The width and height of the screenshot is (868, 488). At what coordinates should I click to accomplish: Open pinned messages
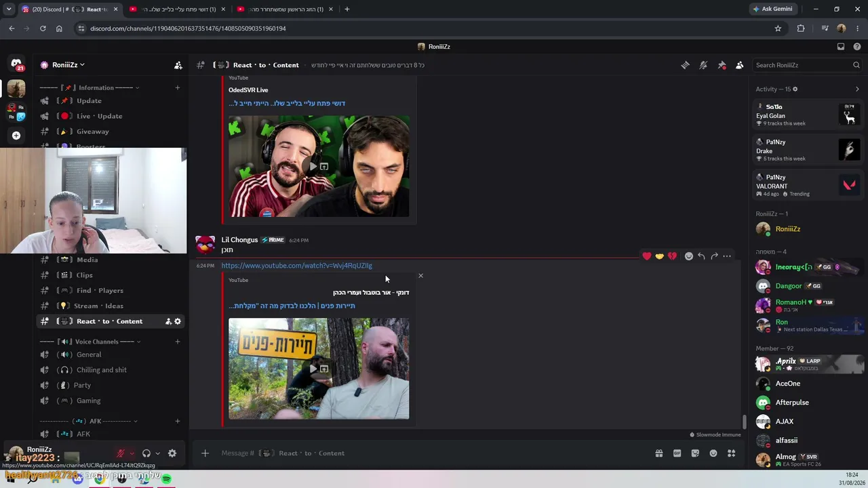(x=722, y=65)
